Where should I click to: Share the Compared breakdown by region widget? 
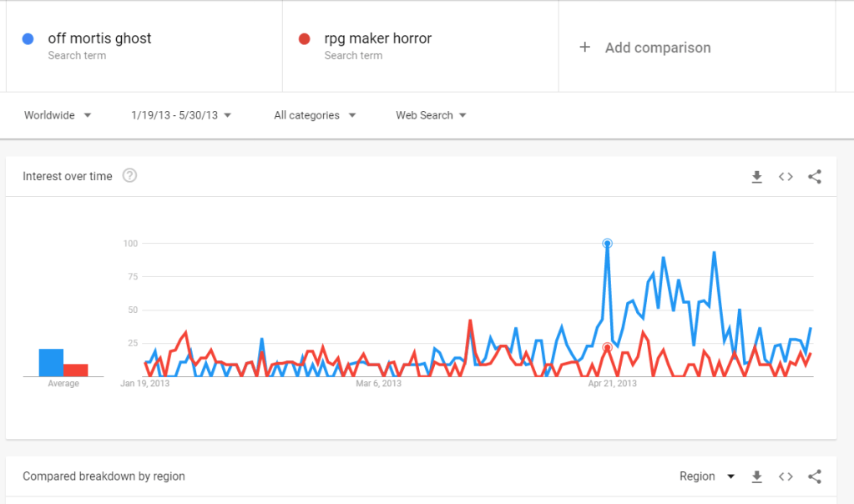coord(815,476)
